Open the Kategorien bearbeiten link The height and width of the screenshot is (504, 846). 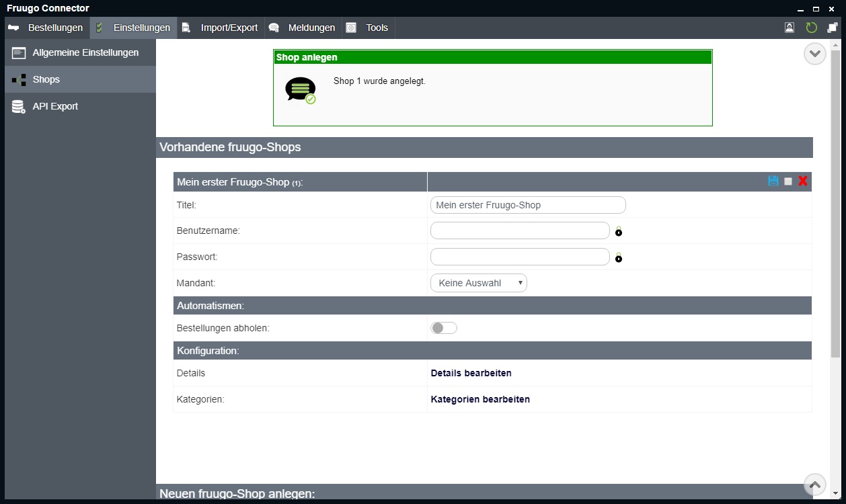(480, 399)
